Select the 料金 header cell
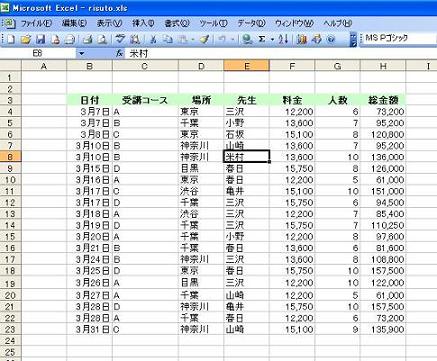 (292, 100)
